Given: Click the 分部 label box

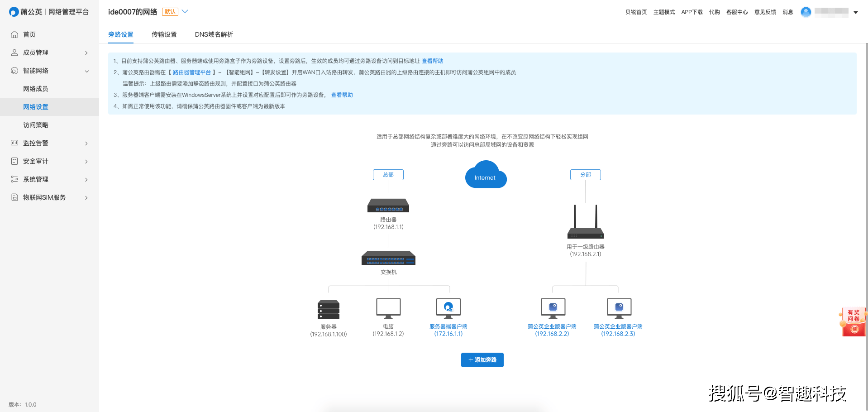Looking at the screenshot, I should pos(586,175).
